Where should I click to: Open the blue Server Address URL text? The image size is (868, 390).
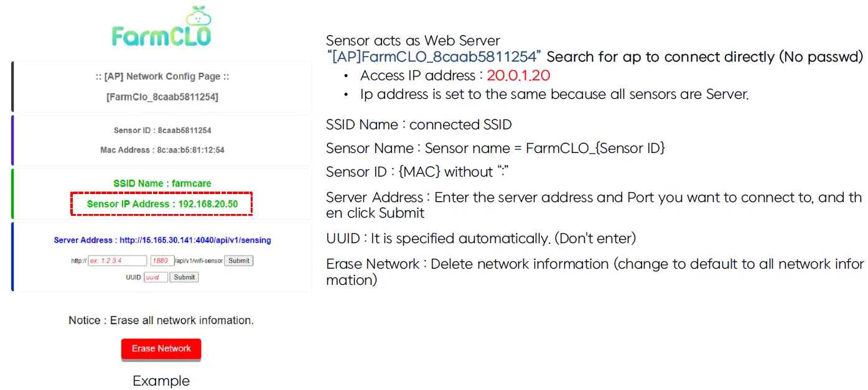(162, 240)
